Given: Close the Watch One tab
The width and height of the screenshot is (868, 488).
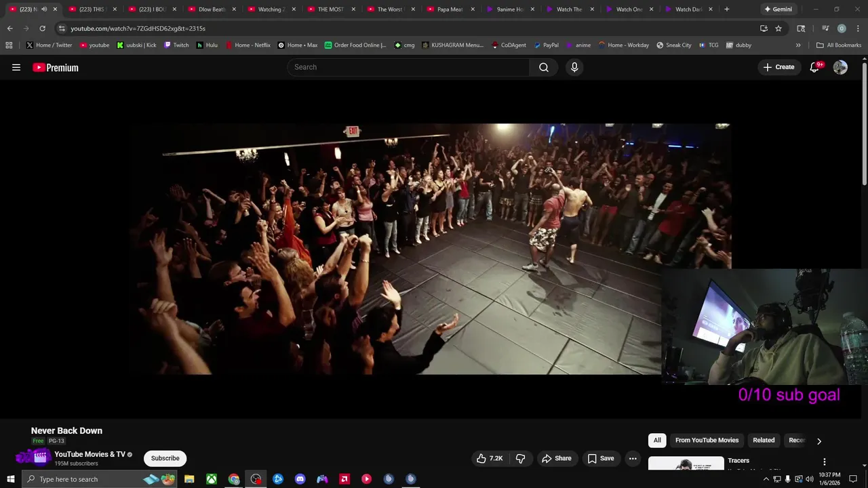Looking at the screenshot, I should coord(652,9).
